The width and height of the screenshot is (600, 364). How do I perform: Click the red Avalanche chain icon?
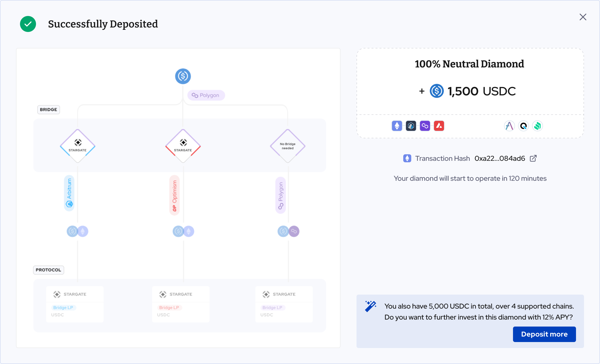(439, 126)
